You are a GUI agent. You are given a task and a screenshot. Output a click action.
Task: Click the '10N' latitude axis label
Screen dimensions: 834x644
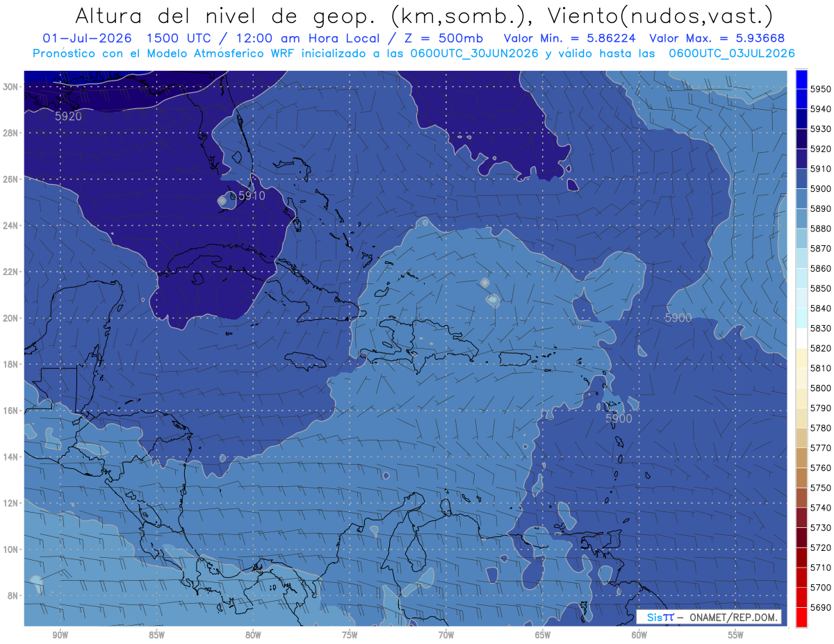point(11,549)
